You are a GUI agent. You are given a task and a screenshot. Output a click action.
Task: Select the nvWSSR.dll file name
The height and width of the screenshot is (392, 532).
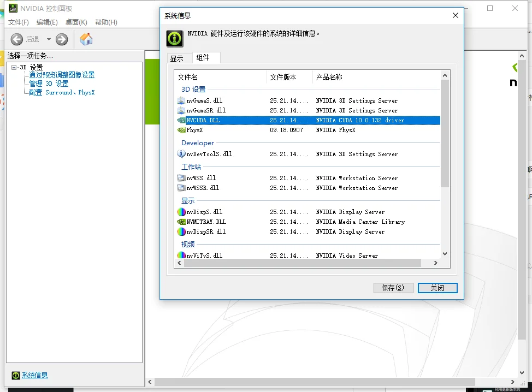[x=203, y=188]
